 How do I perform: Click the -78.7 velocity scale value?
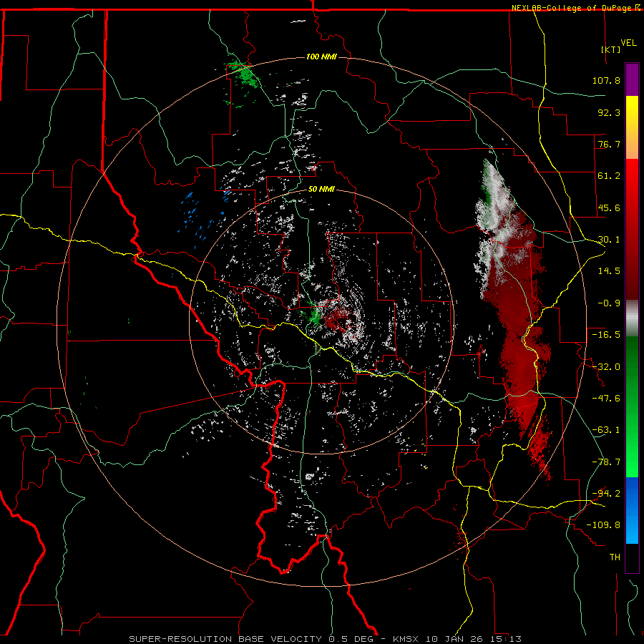pyautogui.click(x=606, y=462)
